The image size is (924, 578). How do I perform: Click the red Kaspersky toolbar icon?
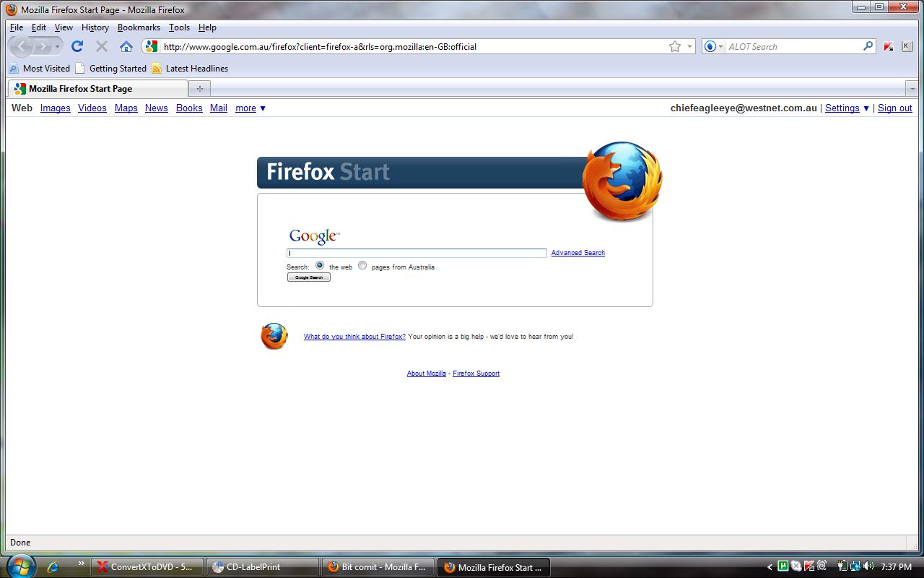(x=889, y=46)
